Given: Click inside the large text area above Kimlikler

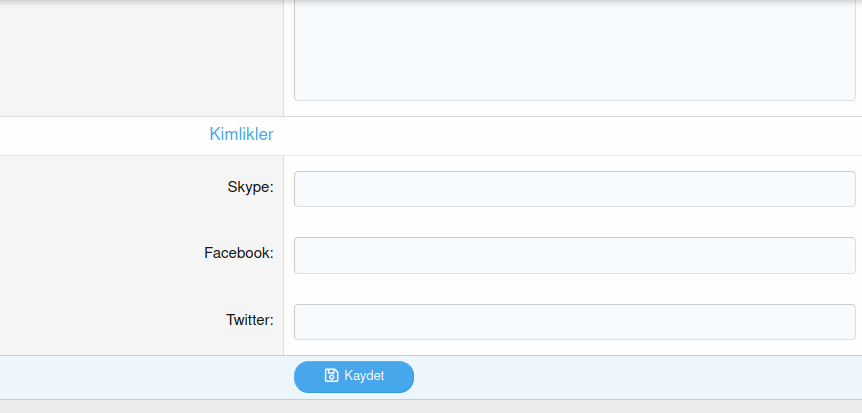Looking at the screenshot, I should click(574, 50).
